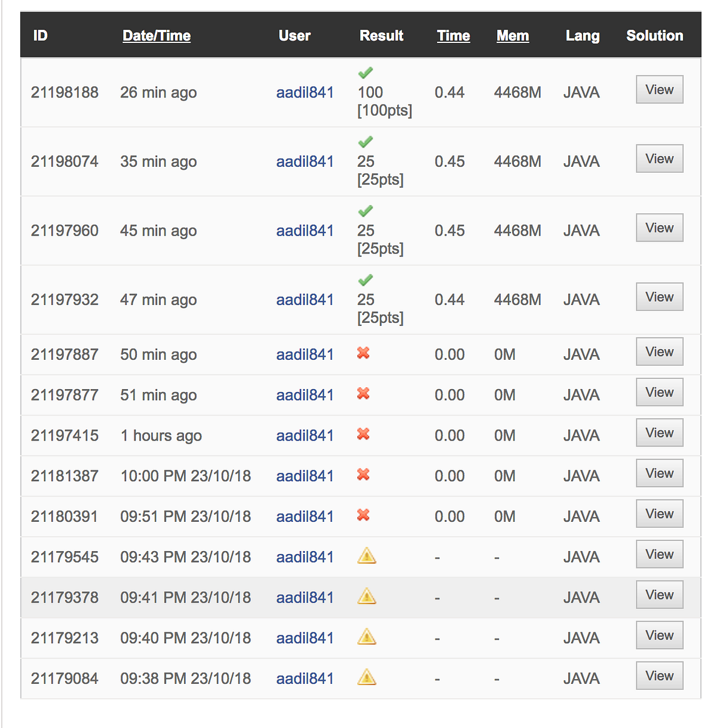This screenshot has width=717, height=728.
Task: Open aadil841's profile from the top row
Action: 305,93
